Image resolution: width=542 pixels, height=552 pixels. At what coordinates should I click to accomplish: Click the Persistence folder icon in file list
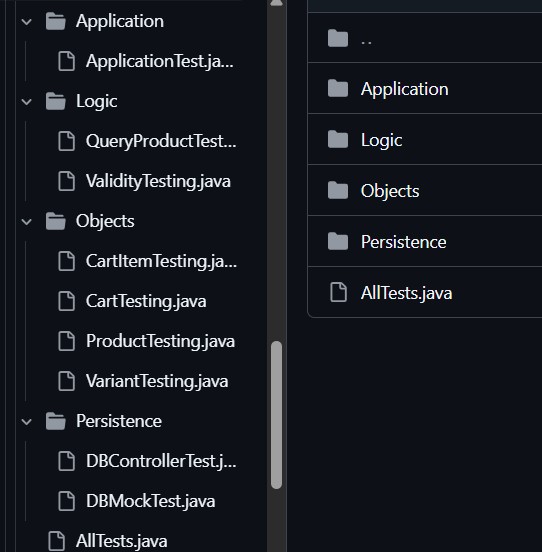coord(338,242)
